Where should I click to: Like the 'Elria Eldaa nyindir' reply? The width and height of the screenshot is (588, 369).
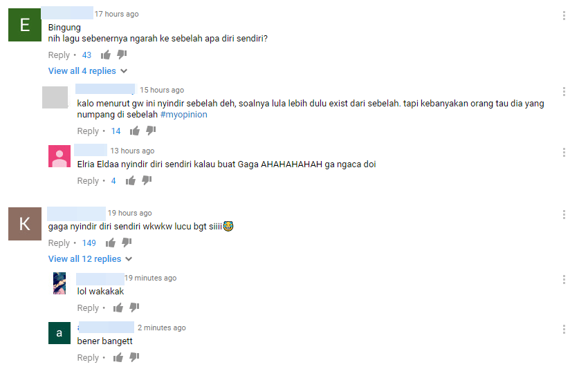[131, 181]
